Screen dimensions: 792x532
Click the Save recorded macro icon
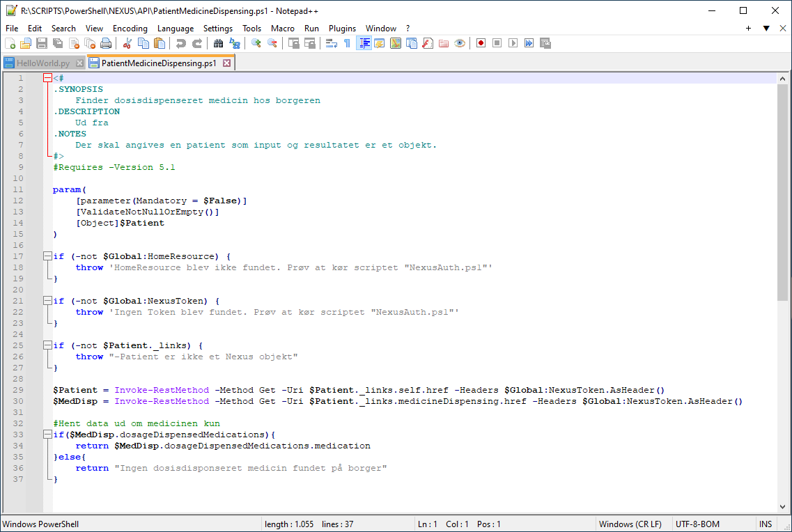click(545, 43)
